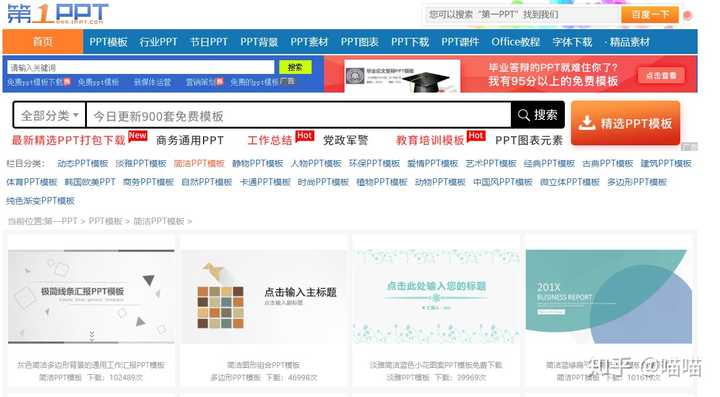Image resolution: width=720 pixels, height=397 pixels.
Task: Select PPT背景 in the navigation bar
Action: (x=259, y=42)
